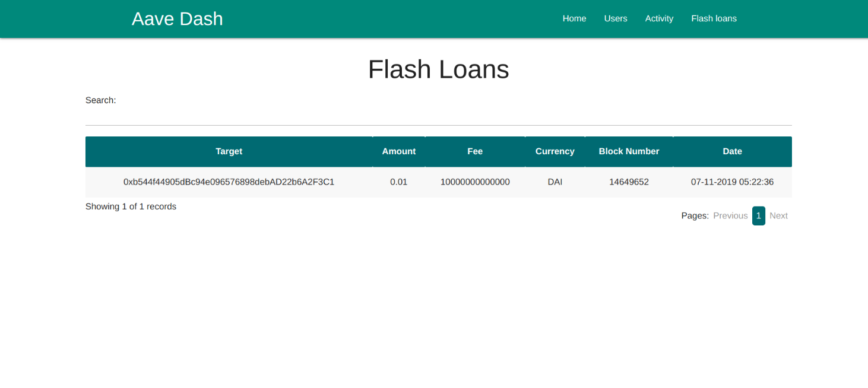
Task: Select the Flash loans nav item
Action: pos(714,18)
